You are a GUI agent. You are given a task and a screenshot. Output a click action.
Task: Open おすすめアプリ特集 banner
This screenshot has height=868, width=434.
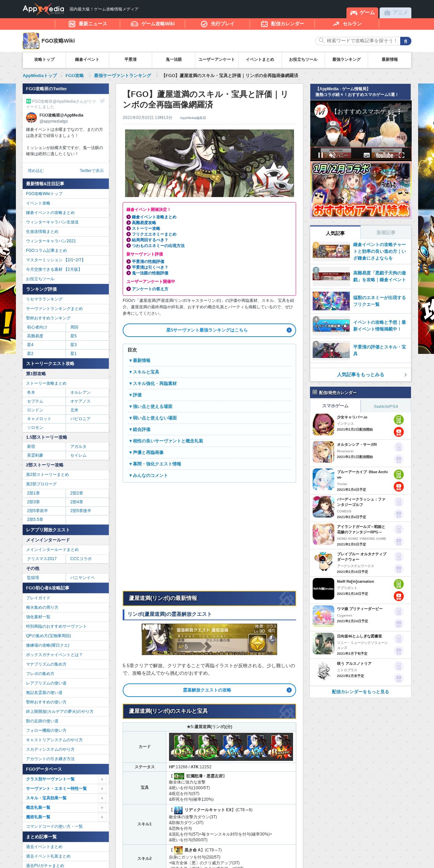click(x=361, y=190)
